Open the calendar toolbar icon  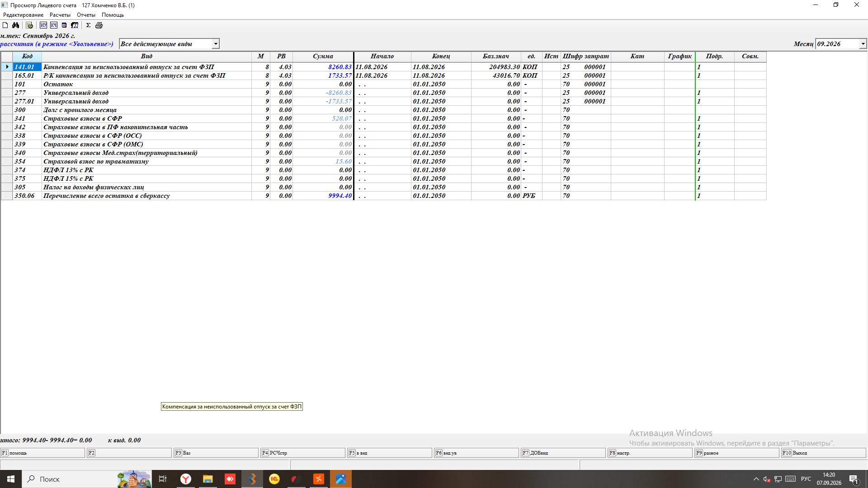click(x=64, y=25)
